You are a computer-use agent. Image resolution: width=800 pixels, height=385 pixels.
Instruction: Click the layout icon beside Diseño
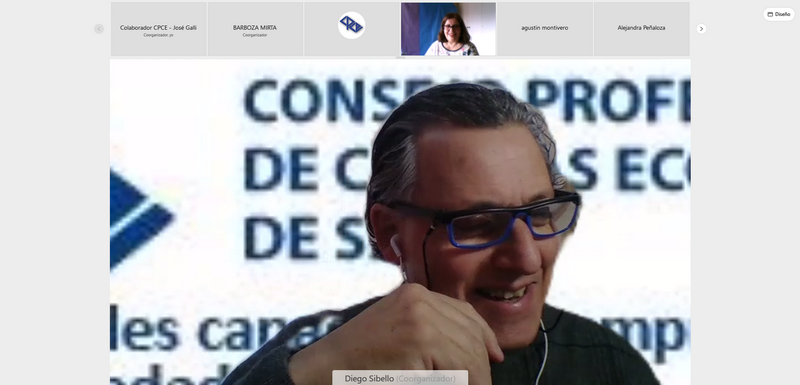pos(770,14)
